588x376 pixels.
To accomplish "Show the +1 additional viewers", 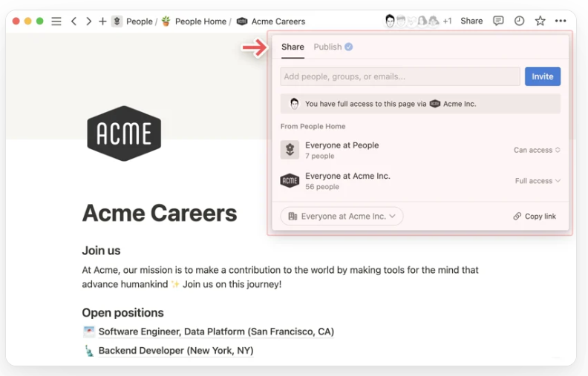I will point(447,21).
